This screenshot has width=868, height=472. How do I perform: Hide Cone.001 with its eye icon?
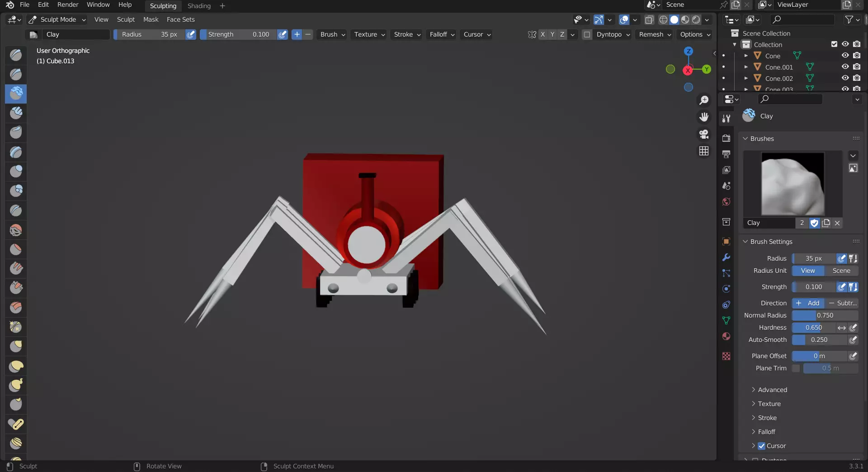tap(845, 67)
